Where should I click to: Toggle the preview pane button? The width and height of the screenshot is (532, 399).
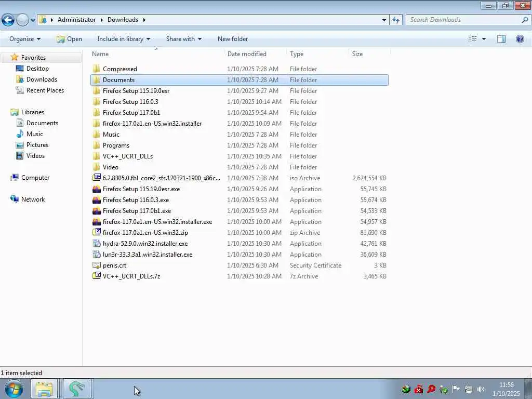[501, 39]
